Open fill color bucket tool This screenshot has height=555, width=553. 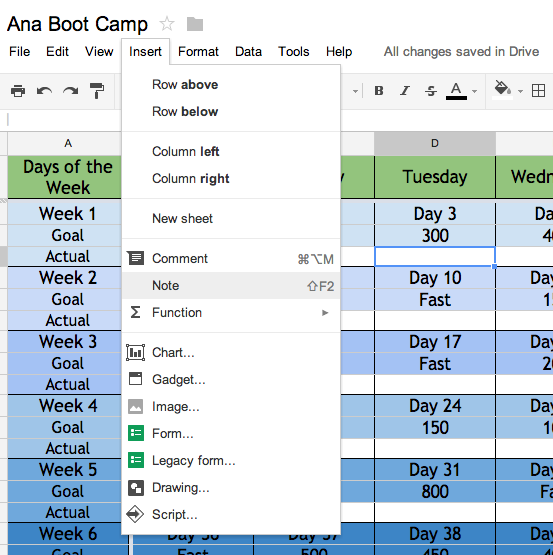pos(502,90)
